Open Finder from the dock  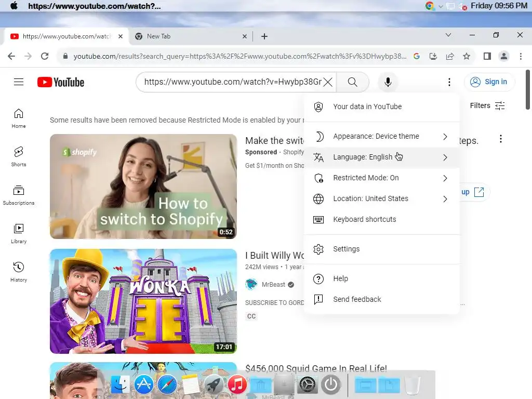(120, 385)
